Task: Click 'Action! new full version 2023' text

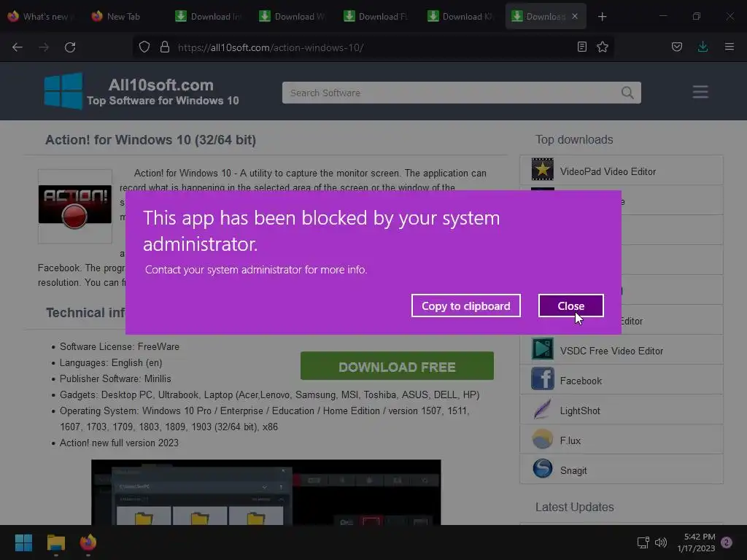Action: point(119,443)
